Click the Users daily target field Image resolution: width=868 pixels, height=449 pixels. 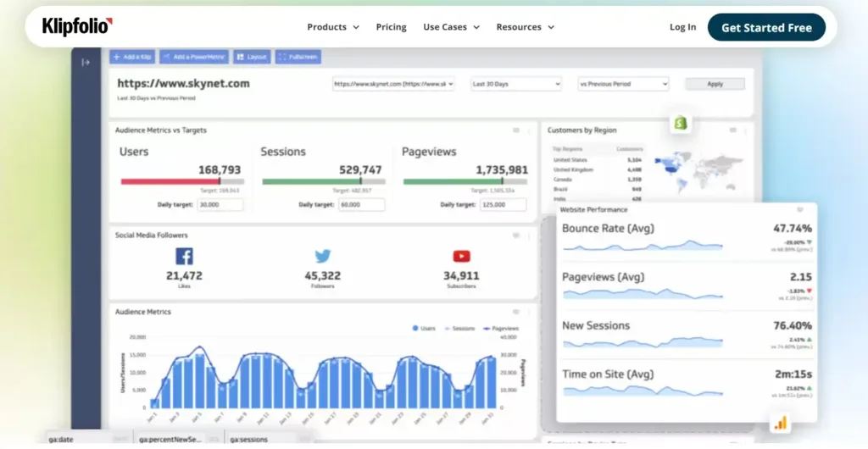tap(220, 205)
